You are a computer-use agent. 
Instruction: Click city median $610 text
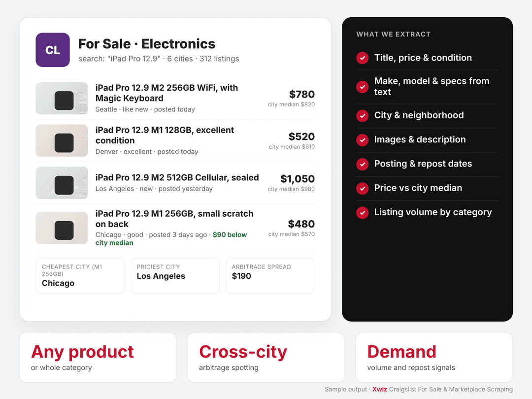tap(292, 147)
